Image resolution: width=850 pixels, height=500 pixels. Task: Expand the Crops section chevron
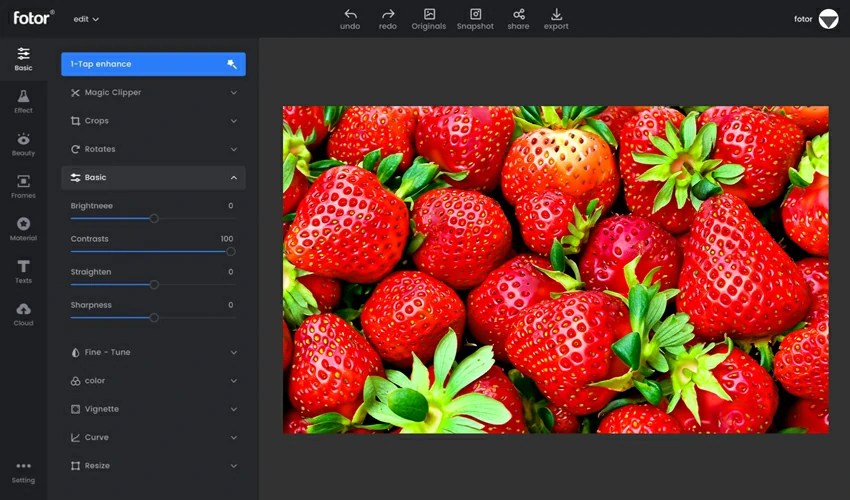point(234,121)
